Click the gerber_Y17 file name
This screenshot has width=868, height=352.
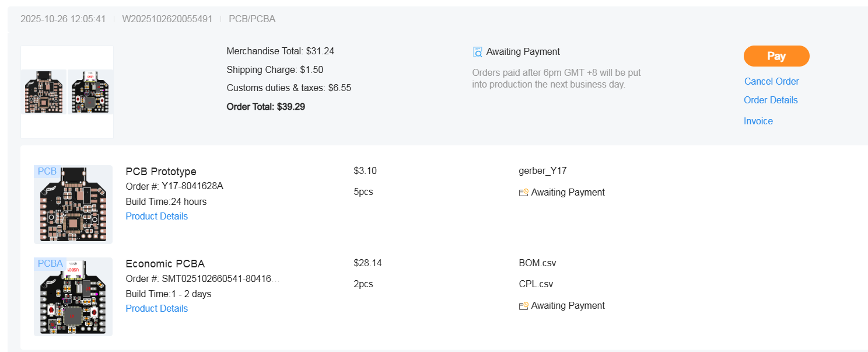542,171
